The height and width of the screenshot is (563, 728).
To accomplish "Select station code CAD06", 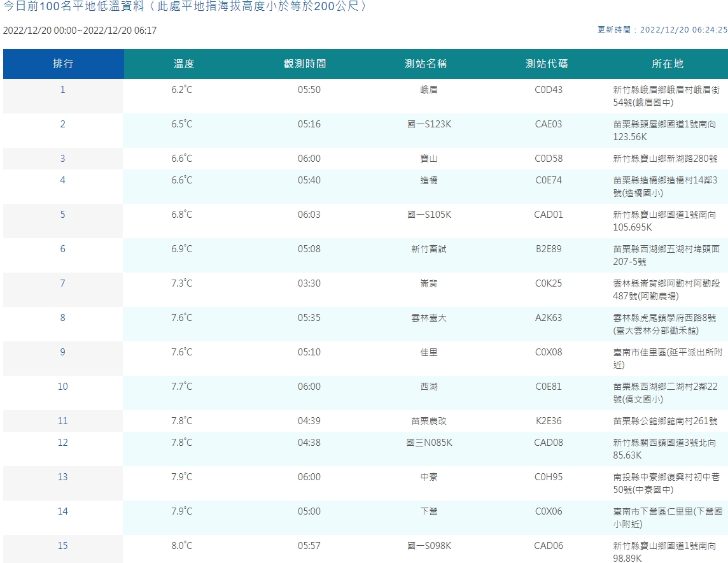I will 549,546.
